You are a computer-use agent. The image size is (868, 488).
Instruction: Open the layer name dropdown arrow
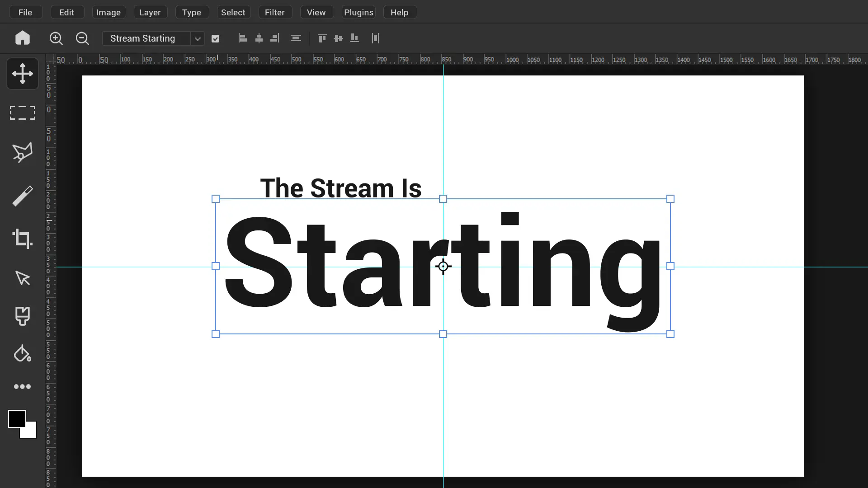[198, 39]
